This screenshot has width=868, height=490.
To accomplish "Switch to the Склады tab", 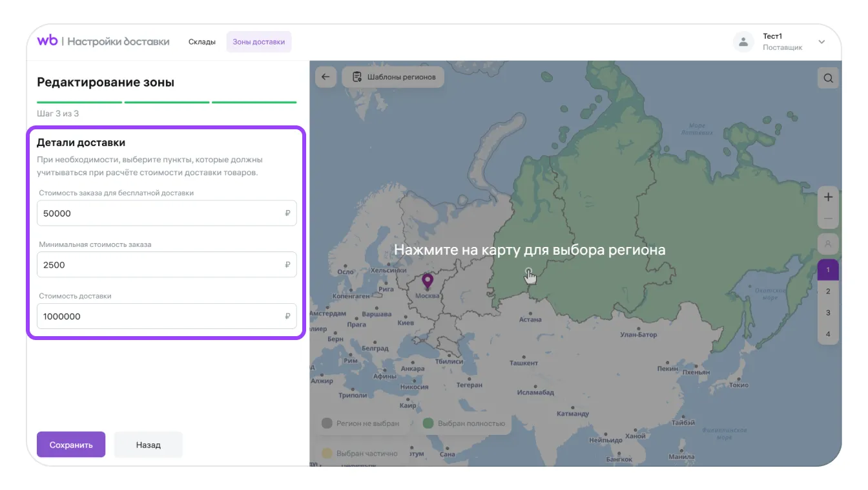I will (202, 42).
